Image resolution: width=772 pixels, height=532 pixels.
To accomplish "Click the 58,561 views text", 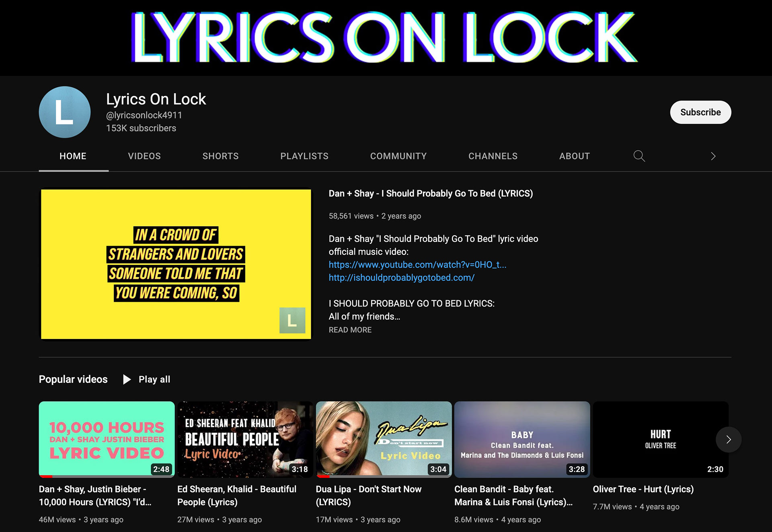I will coord(351,216).
